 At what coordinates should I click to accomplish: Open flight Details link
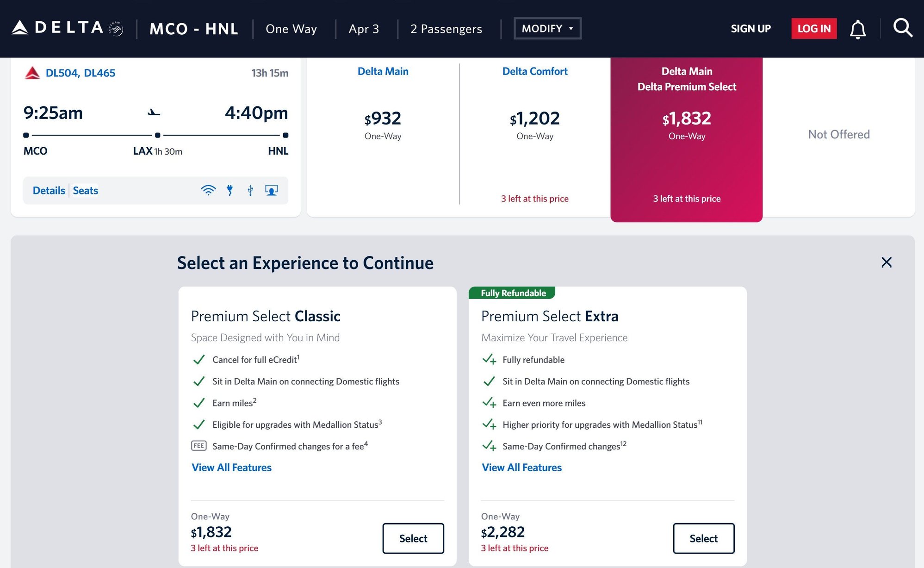pyautogui.click(x=49, y=191)
